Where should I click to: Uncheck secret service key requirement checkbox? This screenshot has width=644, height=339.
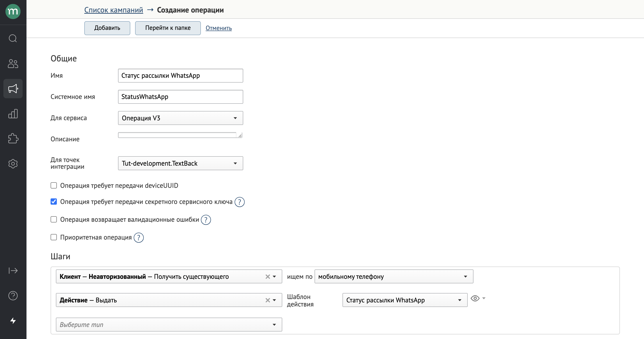click(54, 202)
